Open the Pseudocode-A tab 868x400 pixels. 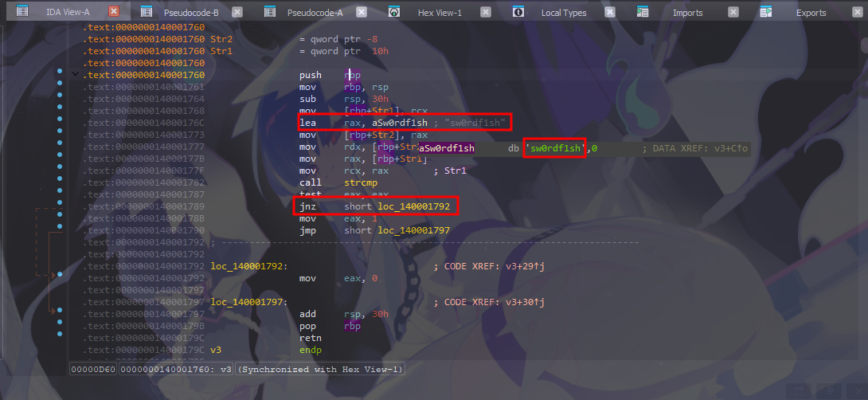pyautogui.click(x=315, y=13)
